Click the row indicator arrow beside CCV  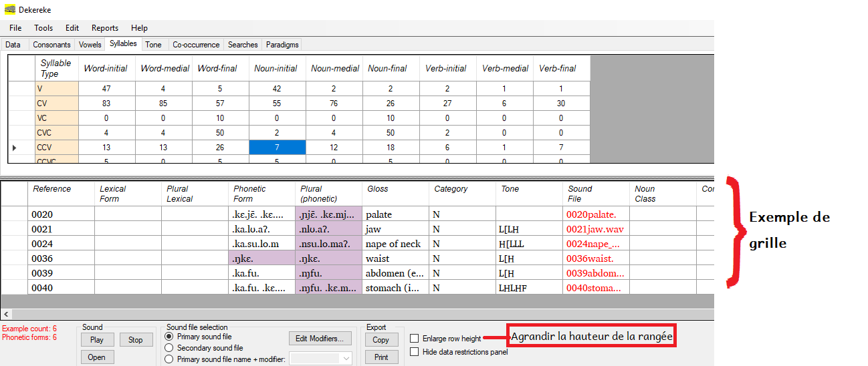(15, 147)
